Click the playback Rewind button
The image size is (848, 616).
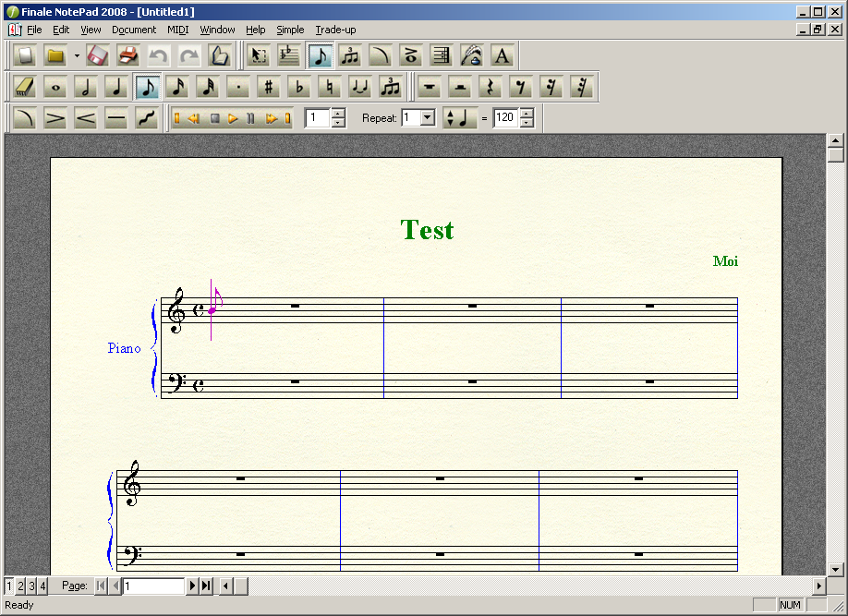coord(194,118)
